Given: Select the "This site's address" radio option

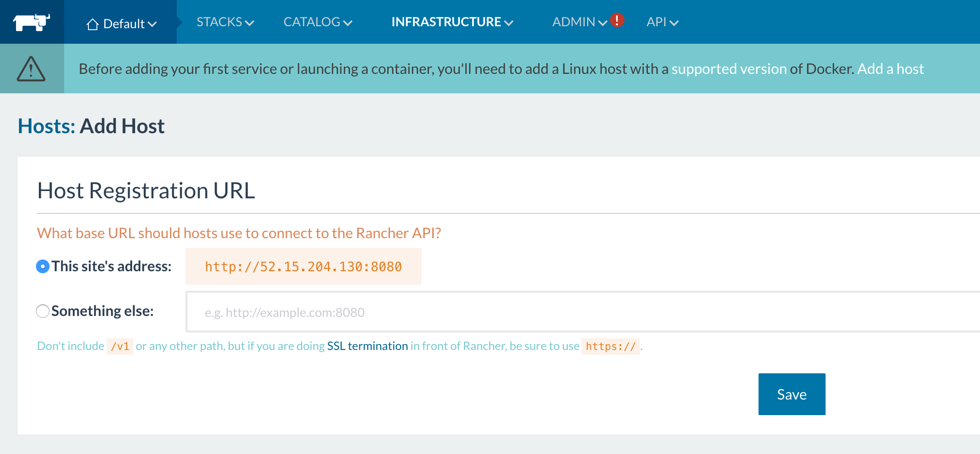Looking at the screenshot, I should click(43, 266).
